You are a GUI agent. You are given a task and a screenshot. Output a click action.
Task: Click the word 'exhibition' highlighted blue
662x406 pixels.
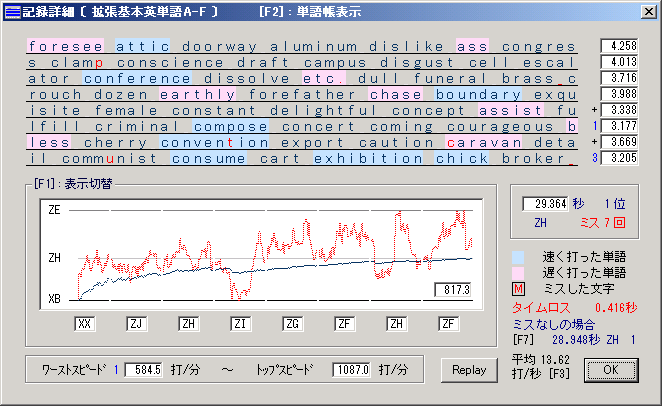pos(368,158)
